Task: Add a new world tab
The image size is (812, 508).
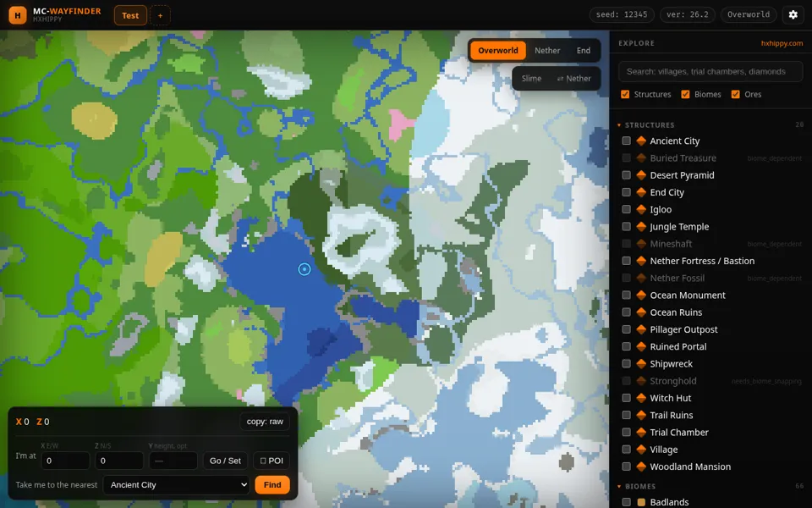Action: click(x=160, y=15)
